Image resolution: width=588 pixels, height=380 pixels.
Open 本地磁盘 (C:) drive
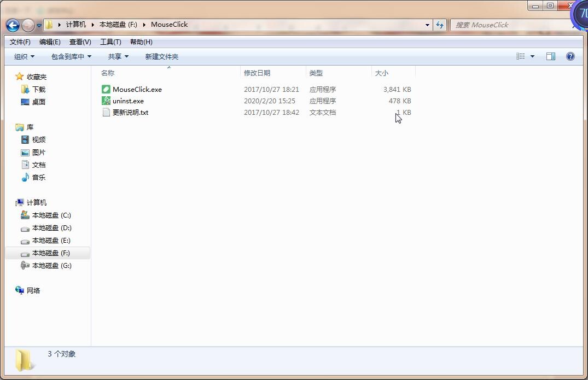tap(51, 215)
